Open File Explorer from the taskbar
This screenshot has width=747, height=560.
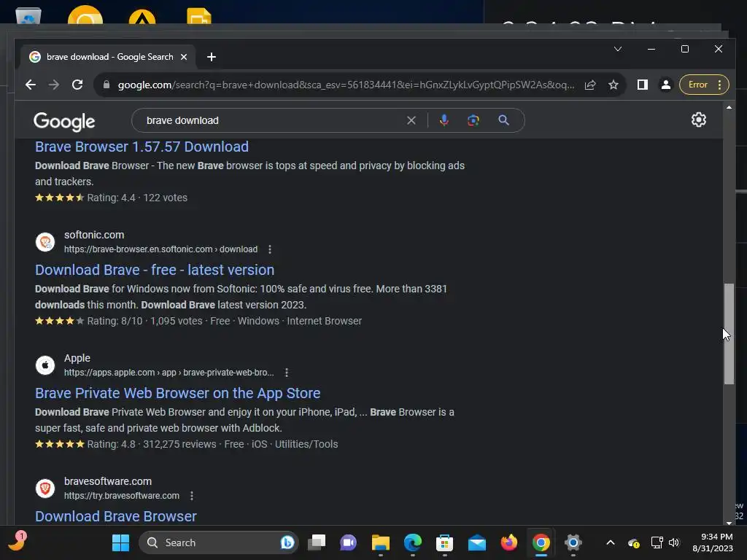pyautogui.click(x=381, y=542)
